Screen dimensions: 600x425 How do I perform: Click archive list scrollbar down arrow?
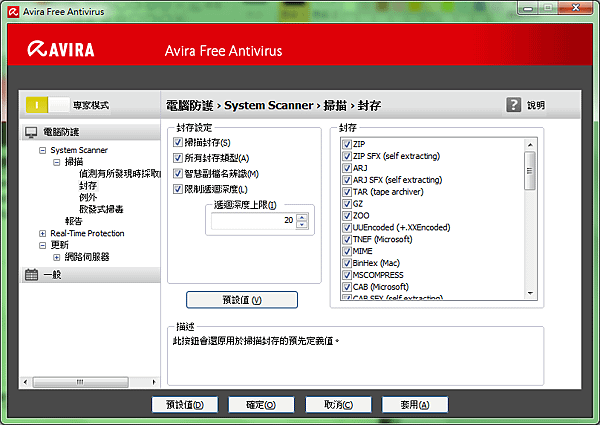point(530,293)
